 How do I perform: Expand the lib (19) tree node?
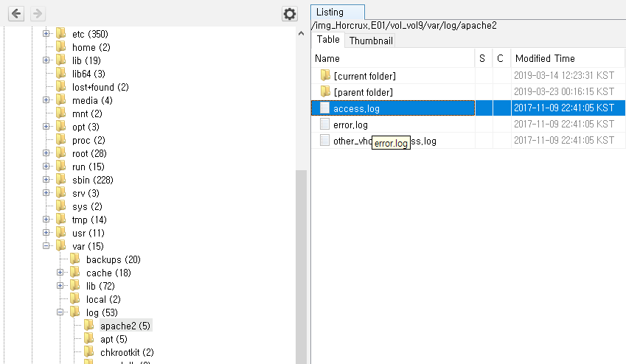46,60
